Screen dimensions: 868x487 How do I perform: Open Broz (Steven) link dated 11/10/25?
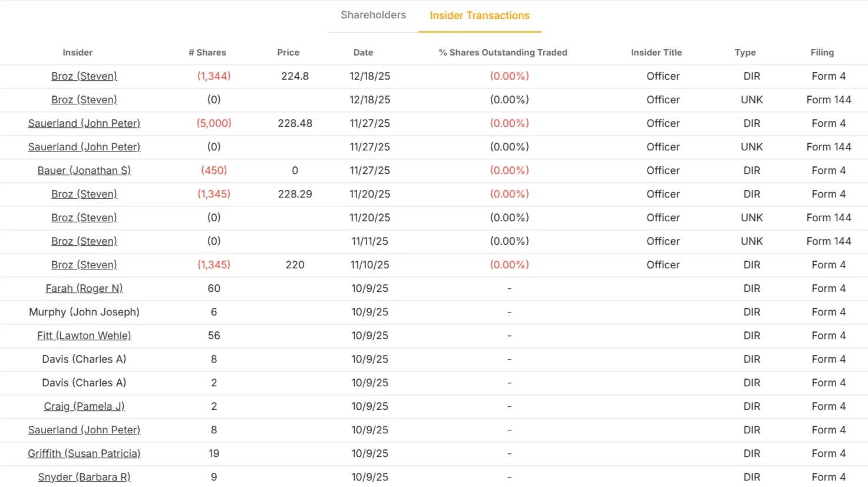coord(84,265)
